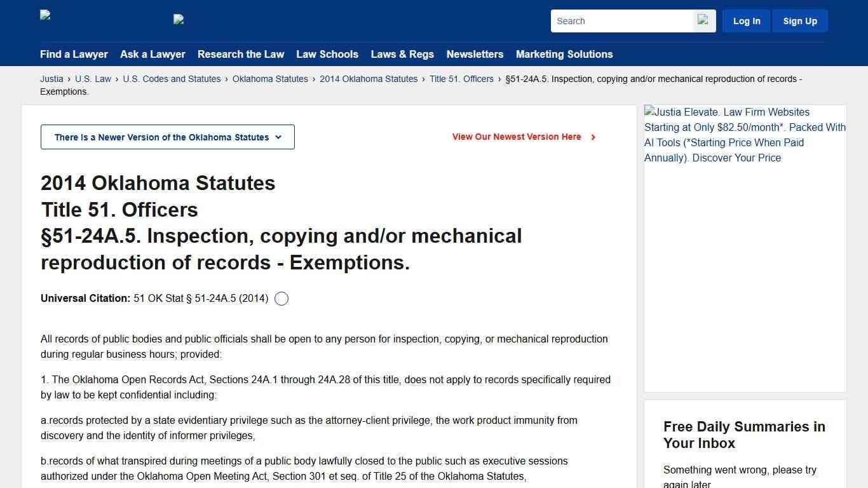This screenshot has height=488, width=868.
Task: Select Laws & Regs from the navigation
Action: click(x=402, y=54)
